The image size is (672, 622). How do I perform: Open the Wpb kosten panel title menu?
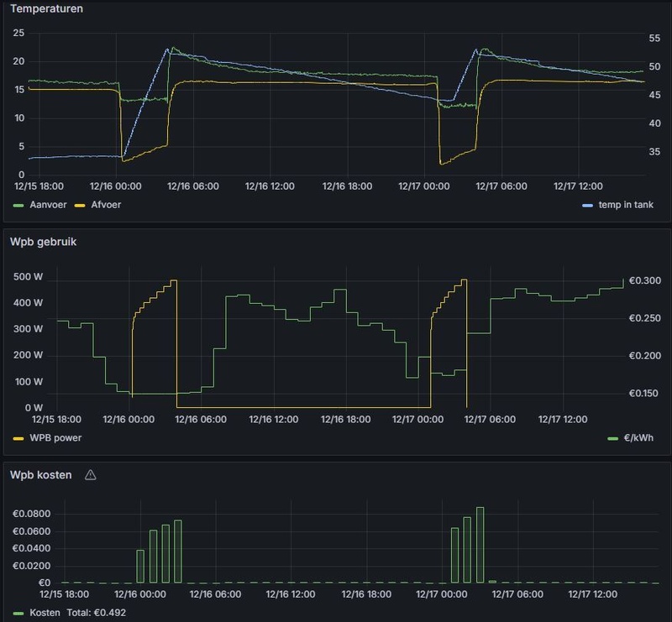coord(40,474)
